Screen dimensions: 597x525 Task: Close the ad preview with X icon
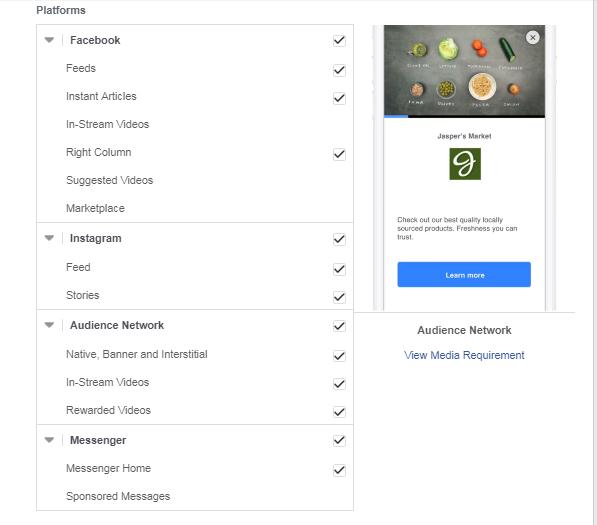[532, 37]
